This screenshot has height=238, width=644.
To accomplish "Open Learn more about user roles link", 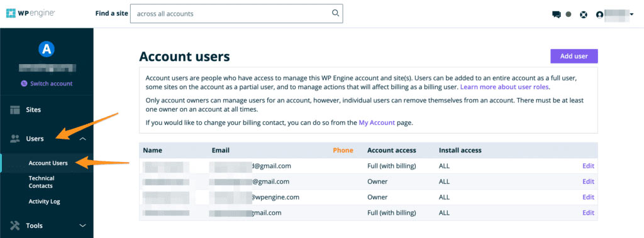I will 504,87.
